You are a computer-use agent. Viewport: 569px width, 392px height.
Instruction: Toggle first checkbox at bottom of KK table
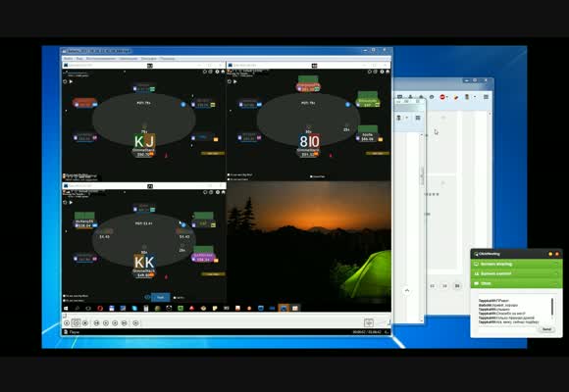click(x=64, y=296)
